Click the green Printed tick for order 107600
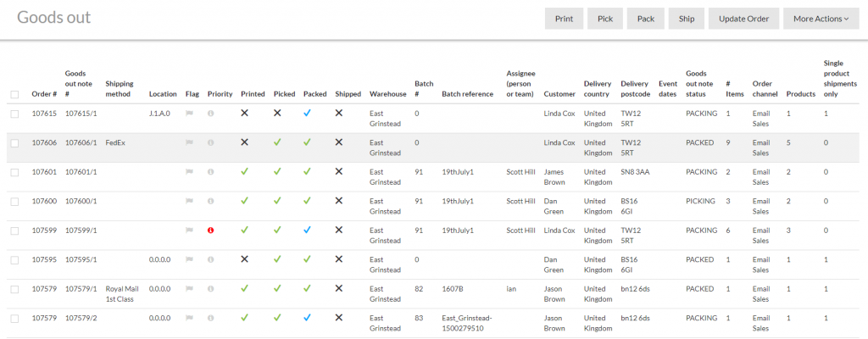This screenshot has width=868, height=339. (245, 201)
